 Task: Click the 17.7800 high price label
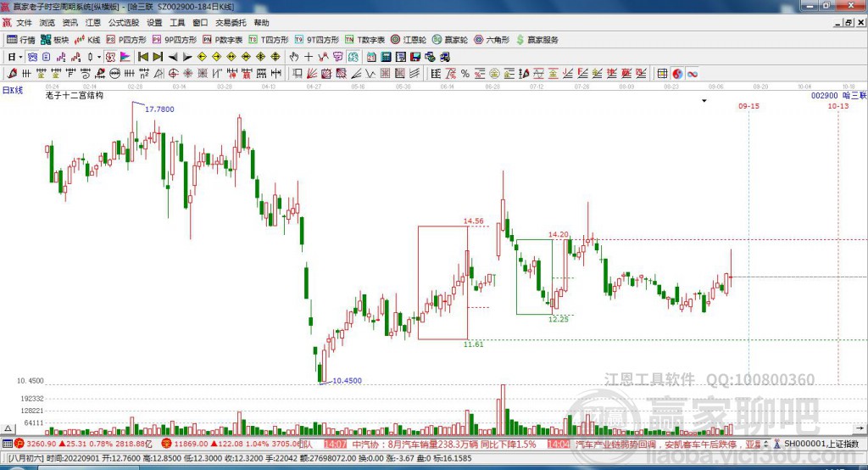pyautogui.click(x=159, y=109)
